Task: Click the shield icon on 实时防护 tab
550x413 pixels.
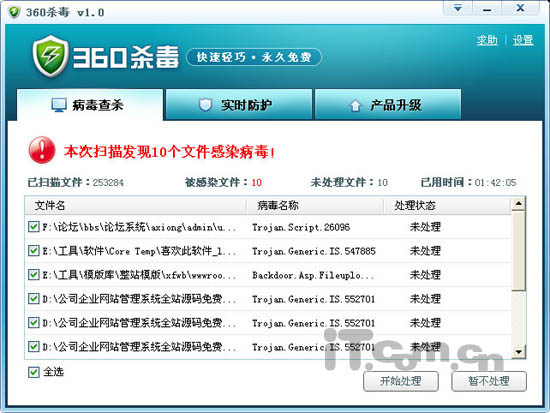Action: point(206,105)
